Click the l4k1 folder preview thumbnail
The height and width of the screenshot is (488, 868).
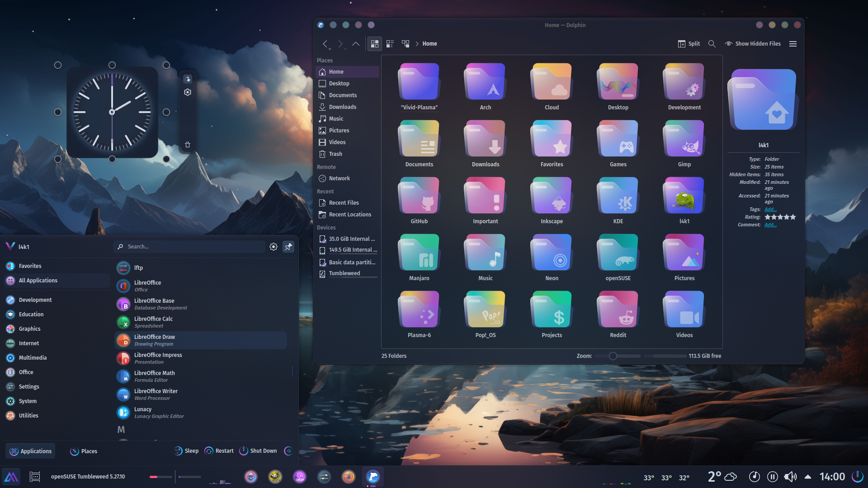tap(763, 100)
